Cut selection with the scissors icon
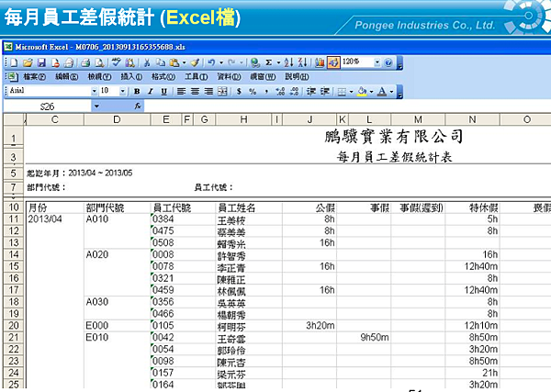The height and width of the screenshot is (392, 551). coord(147,62)
